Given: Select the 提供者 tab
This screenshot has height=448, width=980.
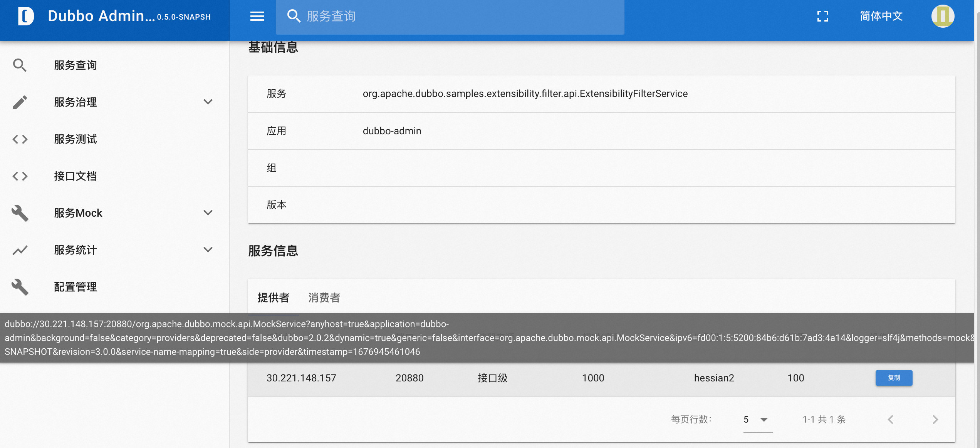Looking at the screenshot, I should click(x=273, y=298).
